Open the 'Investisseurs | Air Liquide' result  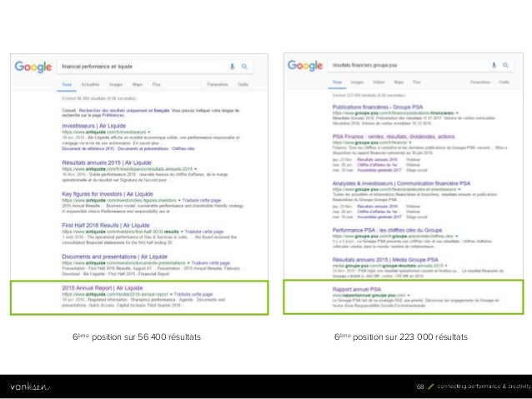94,126
